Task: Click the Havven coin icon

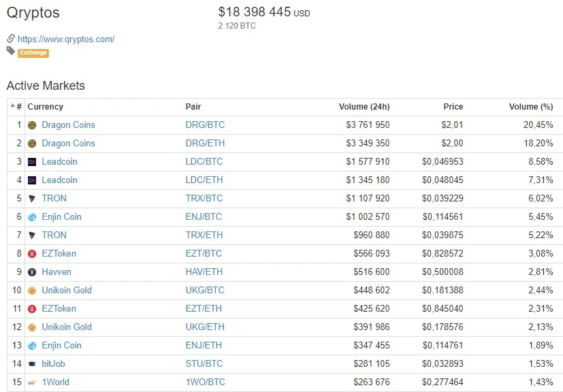Action: coord(32,272)
